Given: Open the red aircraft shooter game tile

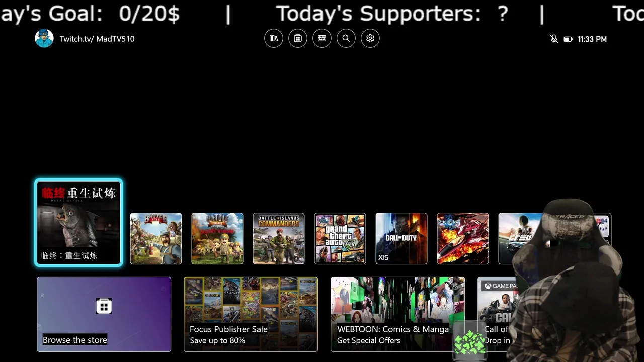Looking at the screenshot, I should click(x=463, y=239).
